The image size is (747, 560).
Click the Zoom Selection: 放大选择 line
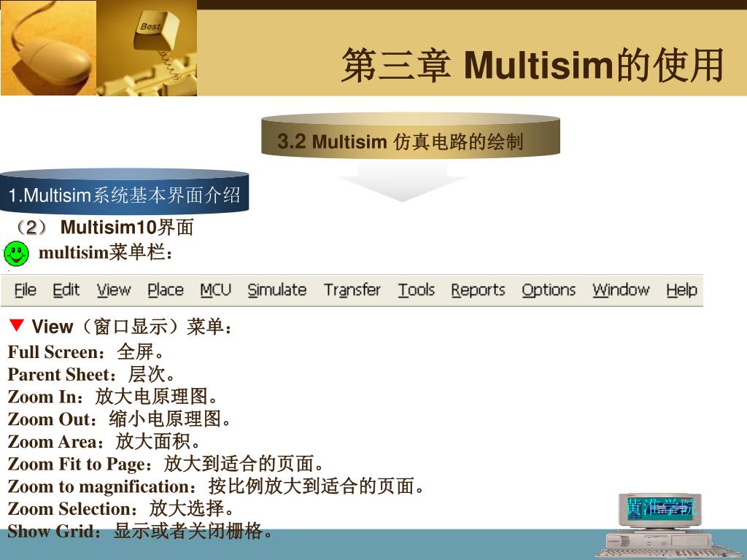(121, 508)
